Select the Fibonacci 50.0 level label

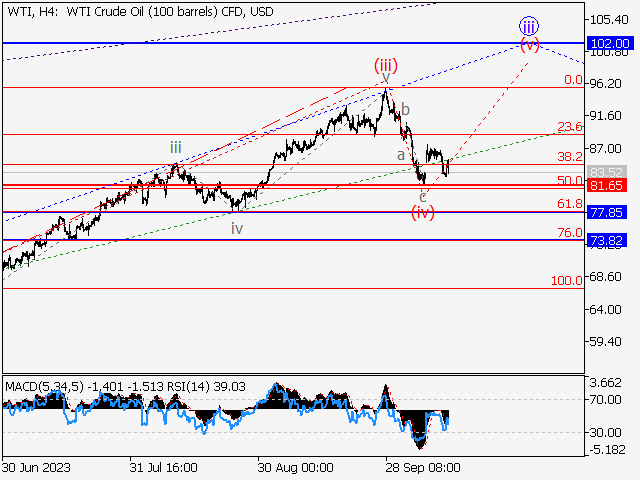point(570,180)
